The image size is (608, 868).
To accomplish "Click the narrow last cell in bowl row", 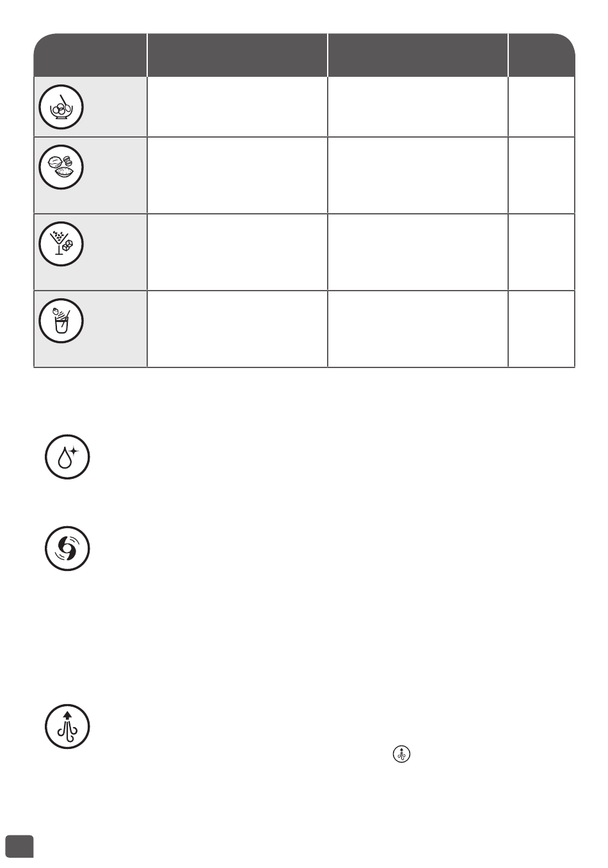I will pos(542,107).
